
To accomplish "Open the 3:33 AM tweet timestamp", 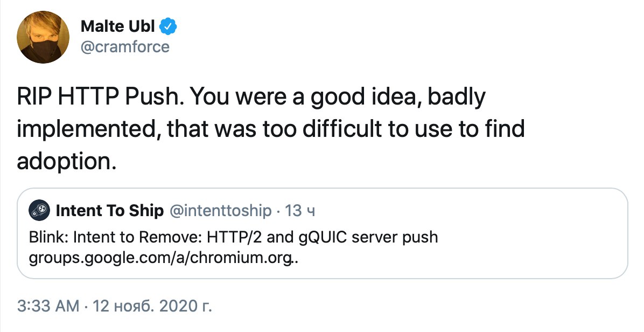I will coord(48,306).
